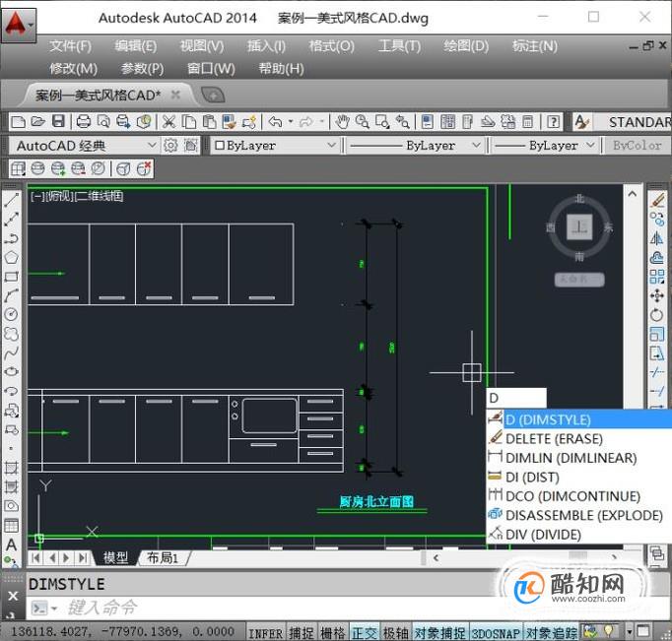The height and width of the screenshot is (641, 672).
Task: Open the 修改(M) menu
Action: click(x=73, y=69)
